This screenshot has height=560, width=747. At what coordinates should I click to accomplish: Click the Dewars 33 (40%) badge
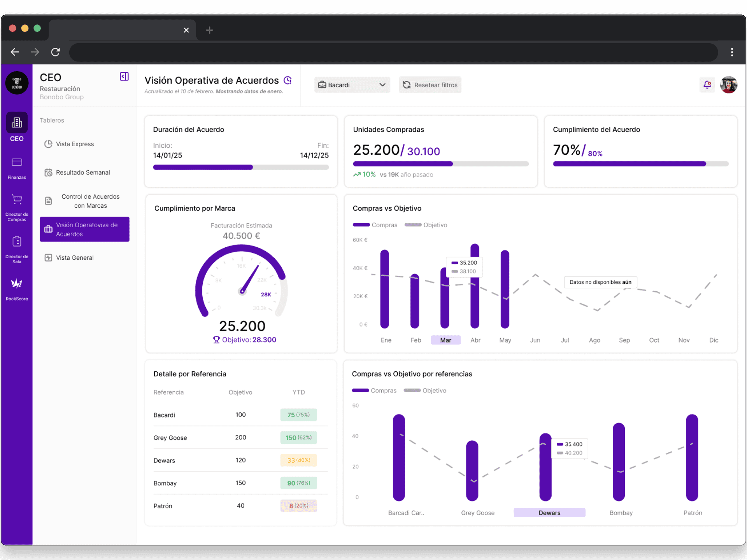(x=298, y=460)
